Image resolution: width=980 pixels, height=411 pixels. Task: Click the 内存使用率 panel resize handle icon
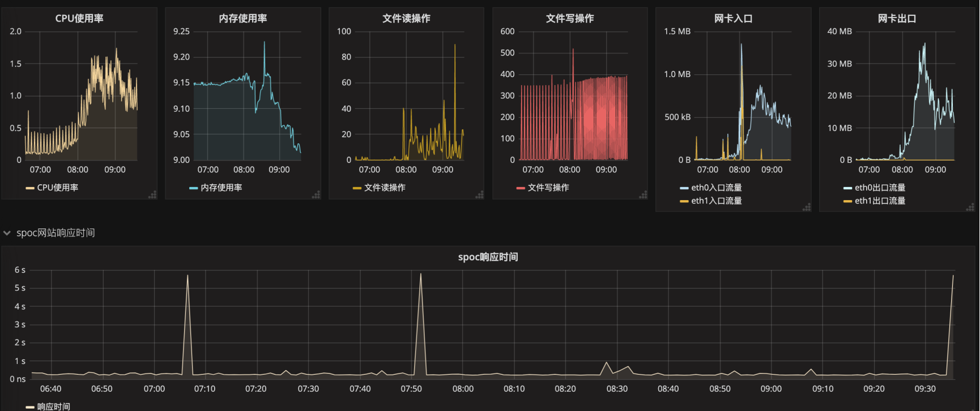coord(316,194)
